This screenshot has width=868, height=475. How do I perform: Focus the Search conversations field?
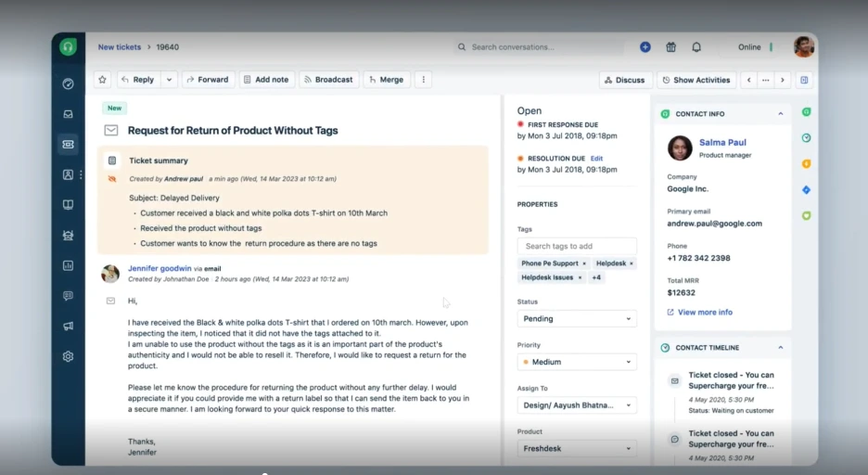click(540, 47)
